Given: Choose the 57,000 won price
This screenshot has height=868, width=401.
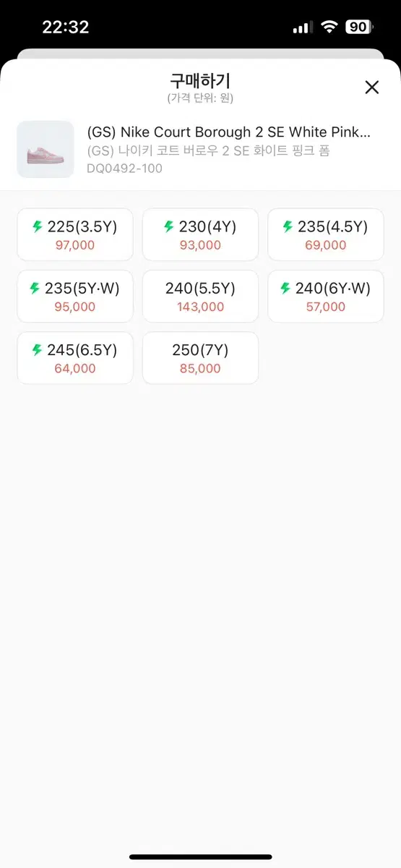Looking at the screenshot, I should pos(326,307).
